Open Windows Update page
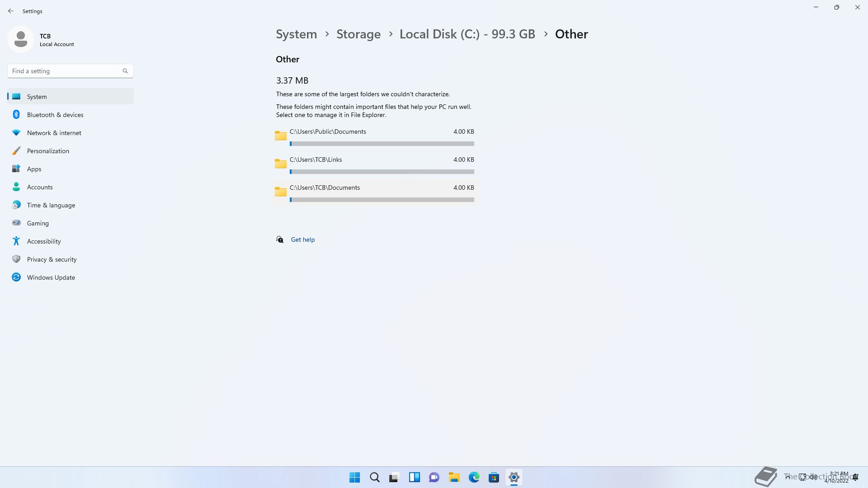 click(x=51, y=277)
